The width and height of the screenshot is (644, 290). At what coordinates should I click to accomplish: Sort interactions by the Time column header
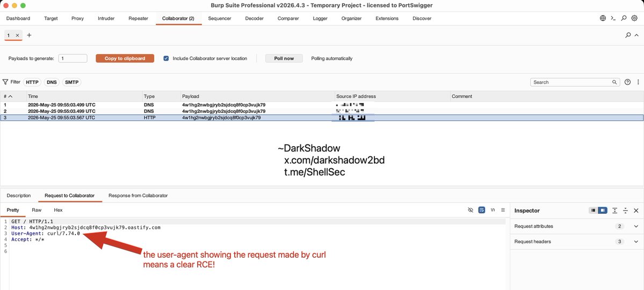point(84,97)
